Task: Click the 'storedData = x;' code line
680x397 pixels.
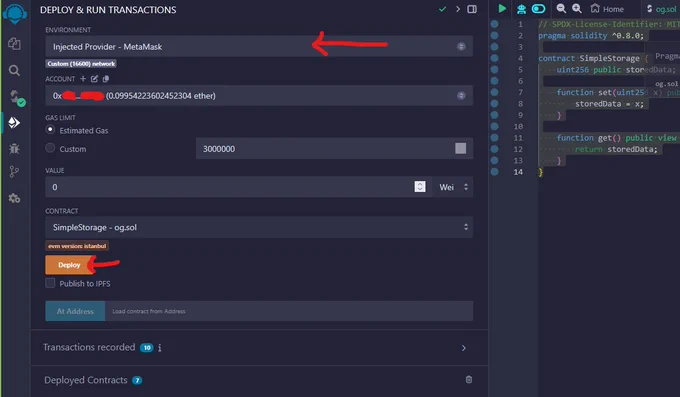Action: click(x=609, y=104)
